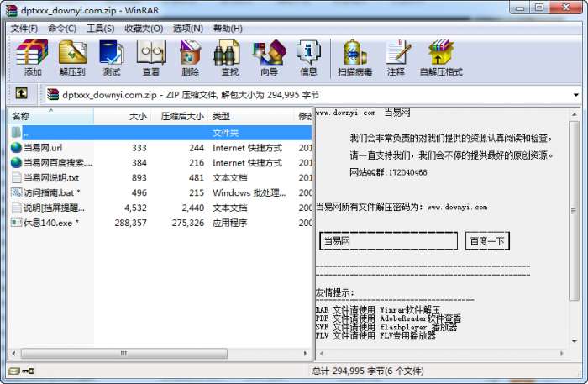
Task: Maximize the WinRAR window
Action: 539,7
